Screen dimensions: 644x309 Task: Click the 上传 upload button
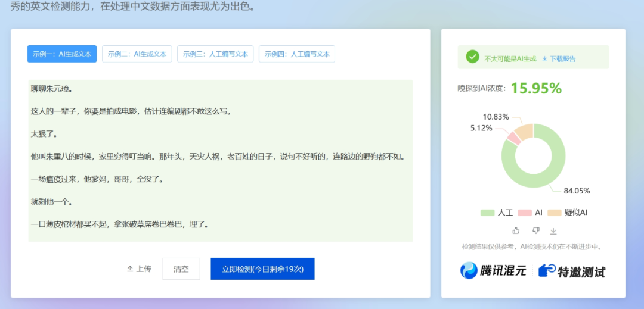[139, 269]
